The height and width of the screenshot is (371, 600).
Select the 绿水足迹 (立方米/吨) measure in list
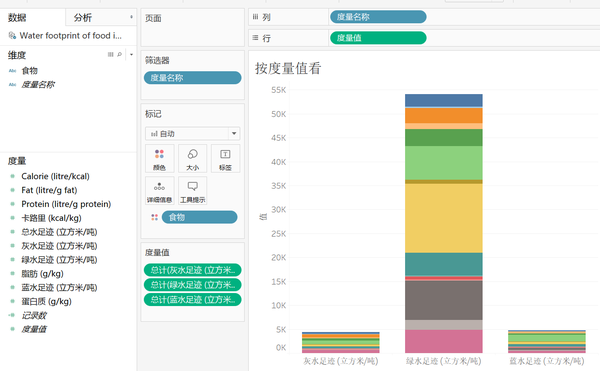[x=59, y=260]
